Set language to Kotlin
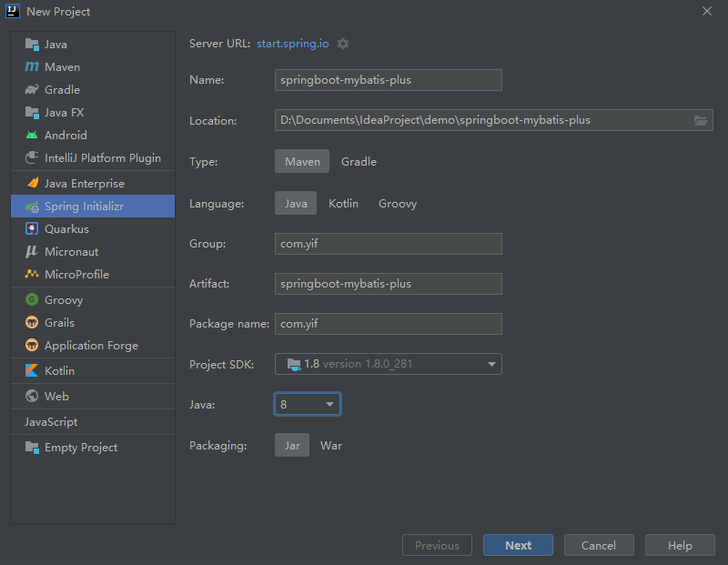 pyautogui.click(x=343, y=204)
